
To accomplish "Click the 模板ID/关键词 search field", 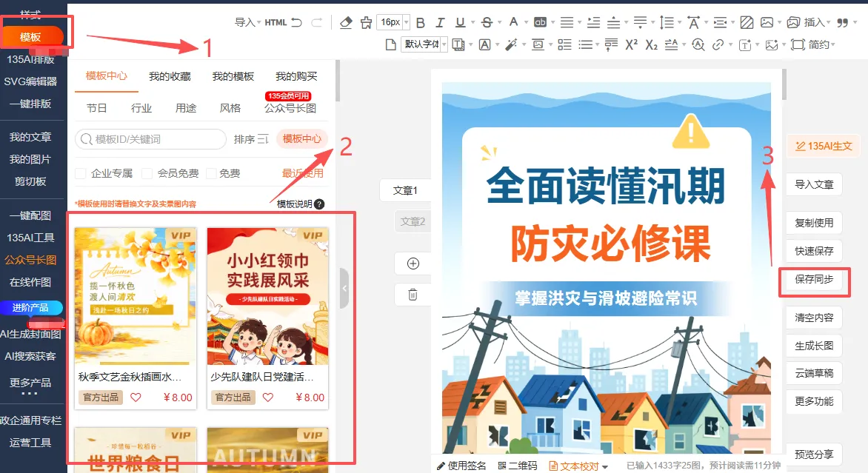I will [x=150, y=139].
